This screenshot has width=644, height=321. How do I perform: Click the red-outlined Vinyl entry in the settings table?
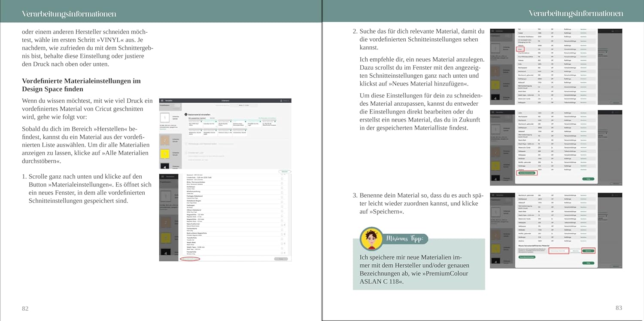(x=520, y=49)
